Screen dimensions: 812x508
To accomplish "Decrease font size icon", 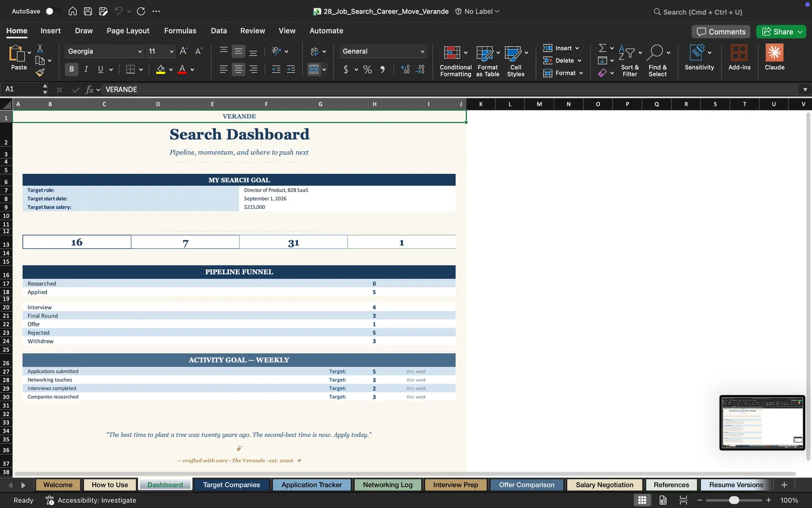I will [198, 51].
